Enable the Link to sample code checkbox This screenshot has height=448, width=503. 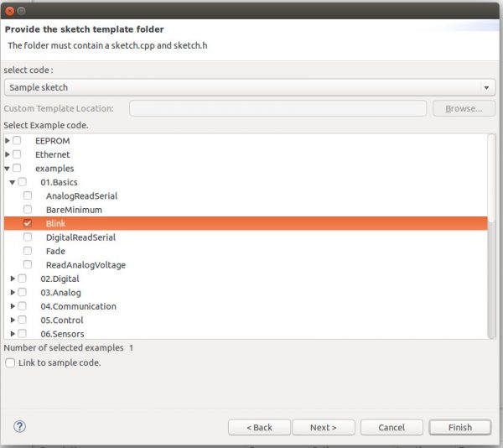pos(10,362)
